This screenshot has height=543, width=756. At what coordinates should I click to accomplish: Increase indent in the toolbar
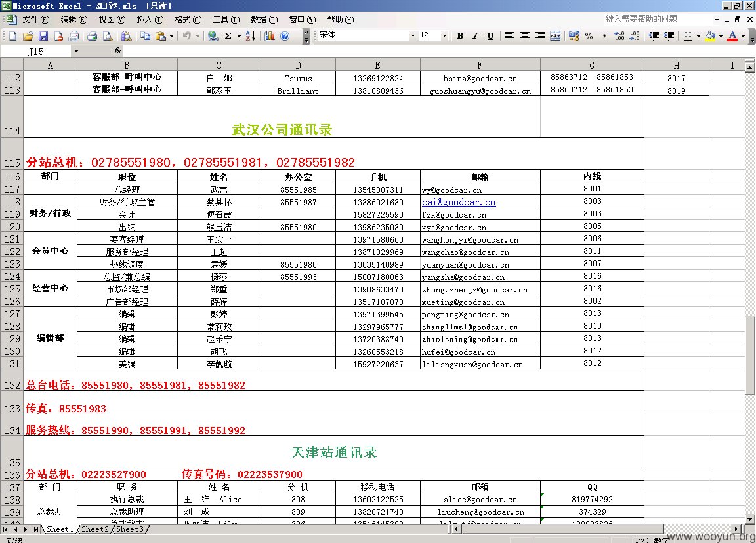pyautogui.click(x=669, y=36)
